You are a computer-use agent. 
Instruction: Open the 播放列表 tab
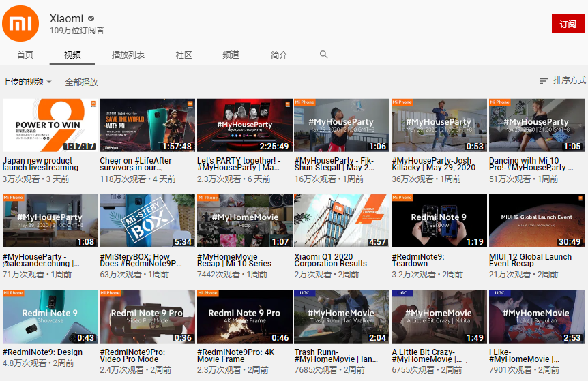(128, 55)
